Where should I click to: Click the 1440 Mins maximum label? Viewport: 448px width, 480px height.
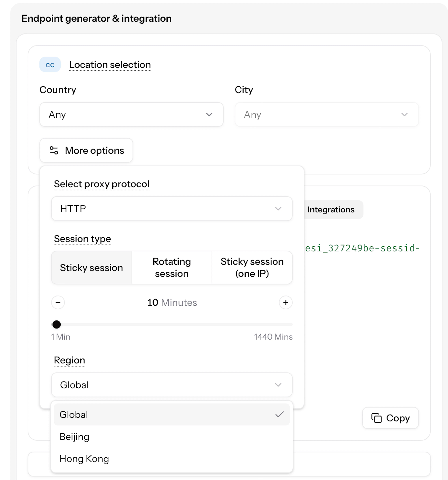pyautogui.click(x=273, y=337)
